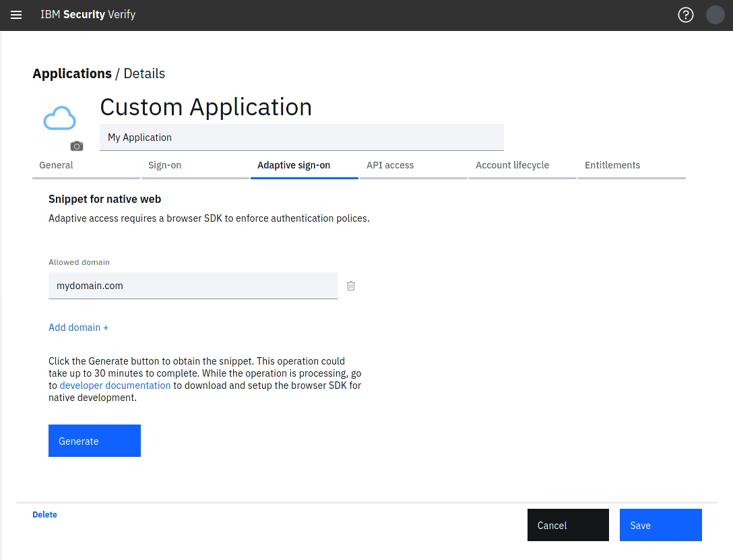Click the camera icon to change the app image
The image size is (733, 560).
tap(77, 146)
